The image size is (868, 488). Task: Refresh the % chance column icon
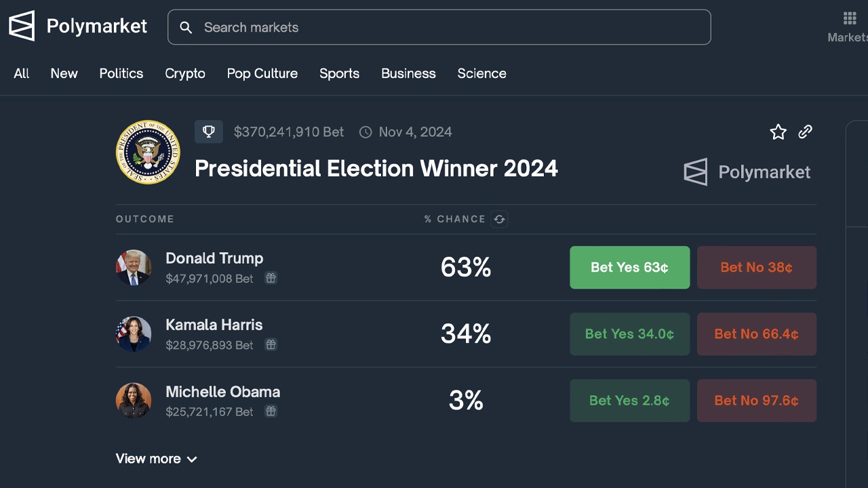click(499, 219)
